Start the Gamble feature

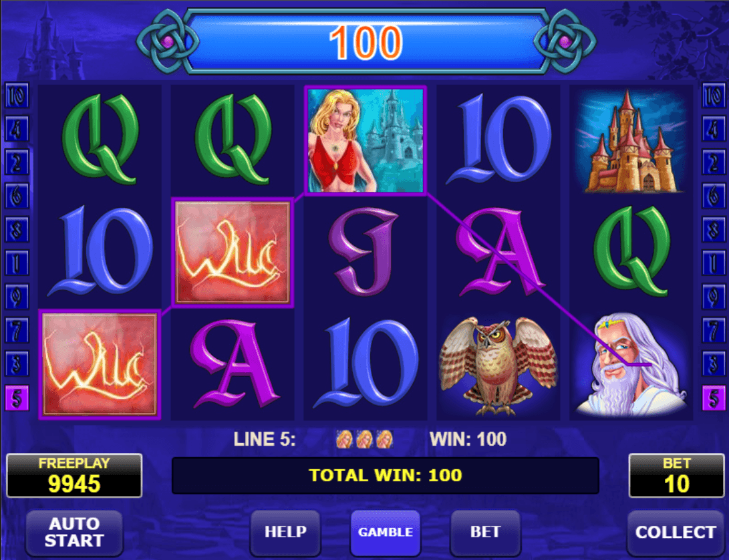(x=385, y=532)
